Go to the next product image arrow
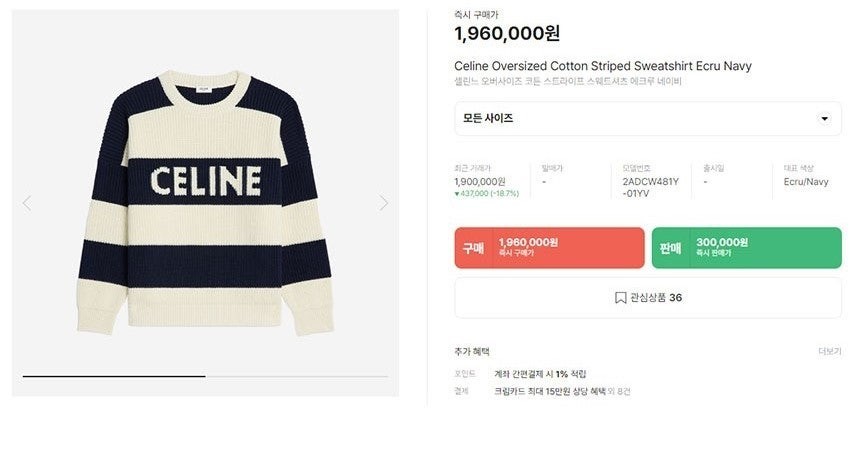The width and height of the screenshot is (859, 449). coord(384,203)
